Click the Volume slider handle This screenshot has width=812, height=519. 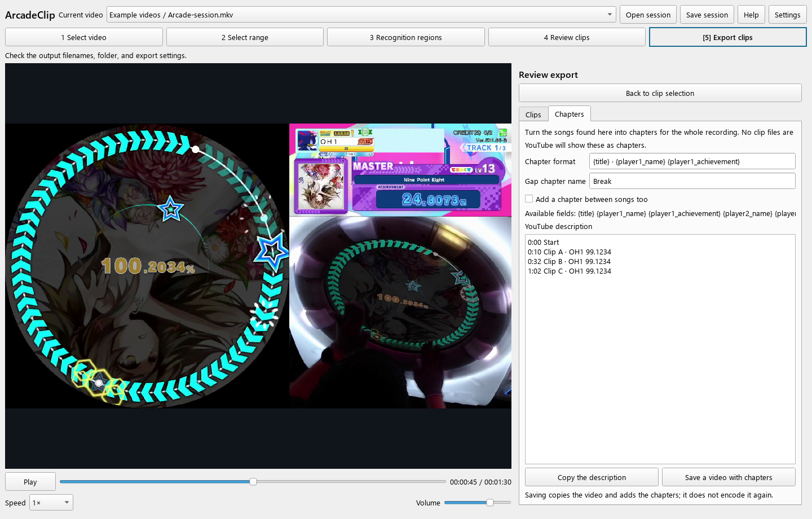coord(490,503)
